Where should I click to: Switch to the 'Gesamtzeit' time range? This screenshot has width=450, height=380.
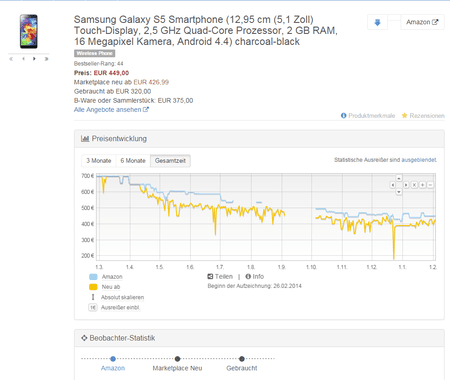coord(170,161)
